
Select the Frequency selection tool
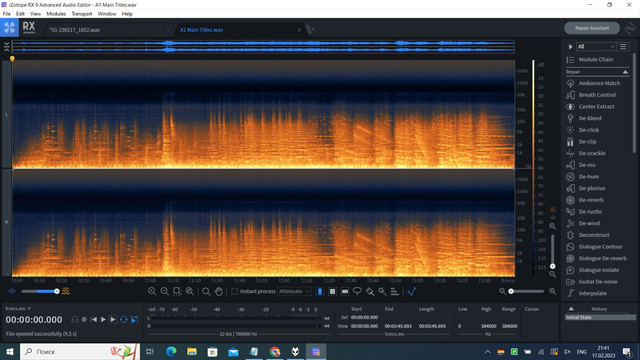click(x=345, y=291)
